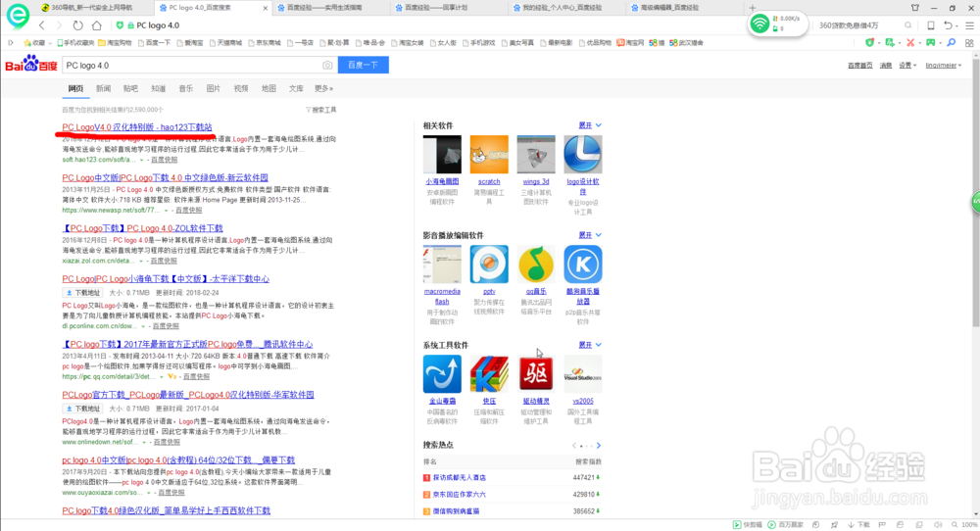Open the wings 3d thumbnail
Screen dimensions: 980x531
(x=536, y=154)
